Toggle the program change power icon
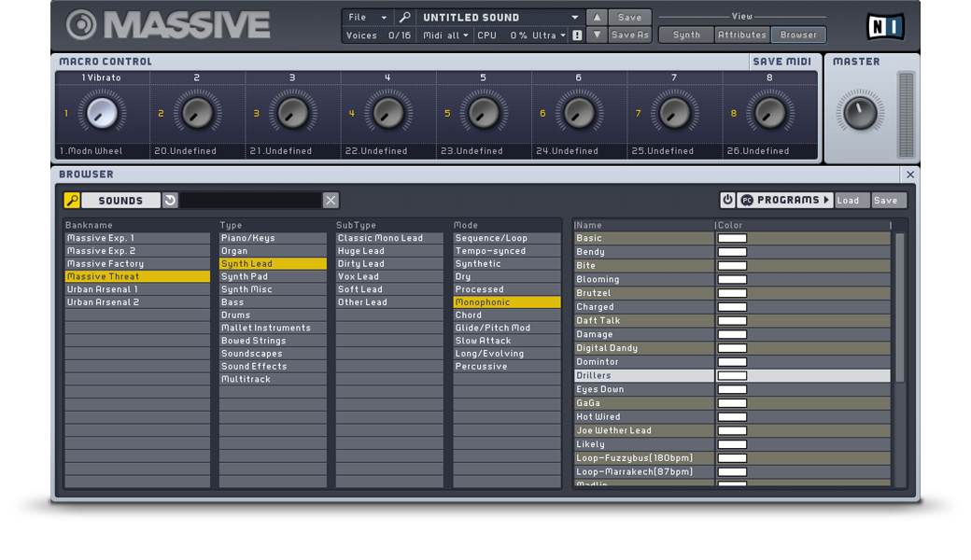The height and width of the screenshot is (560, 971). click(727, 200)
